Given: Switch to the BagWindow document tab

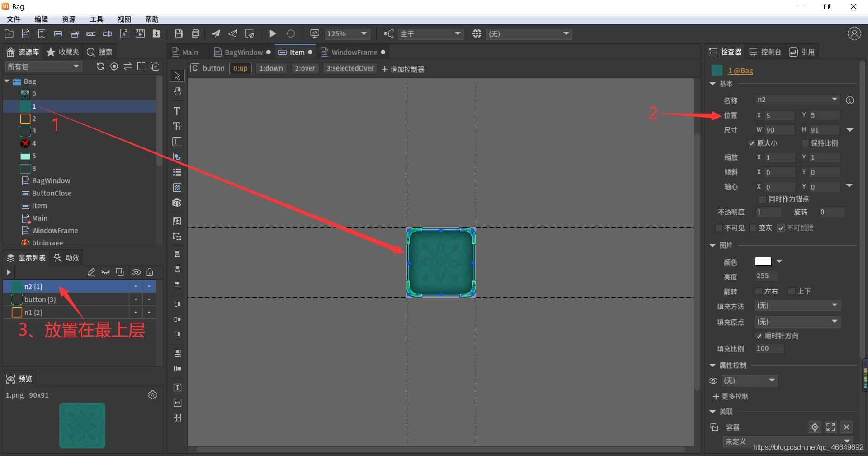Looking at the screenshot, I should [242, 52].
